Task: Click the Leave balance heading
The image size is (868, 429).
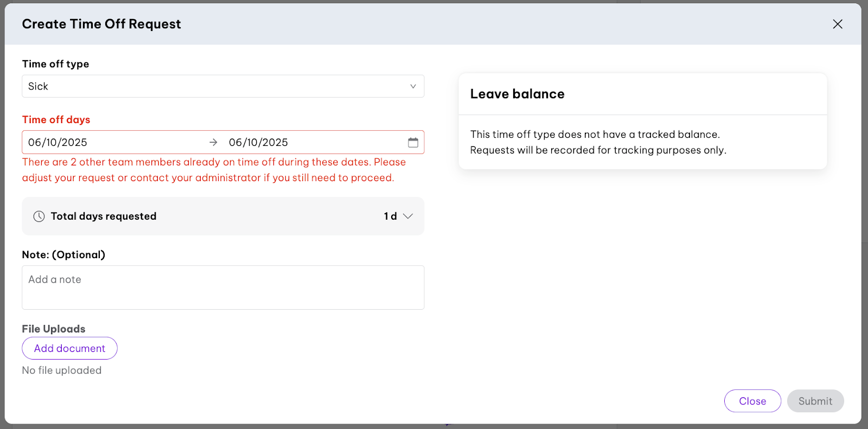Action: click(x=517, y=94)
